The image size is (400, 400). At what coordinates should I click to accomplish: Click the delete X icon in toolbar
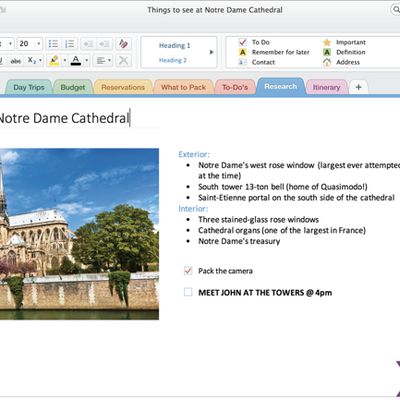(123, 61)
